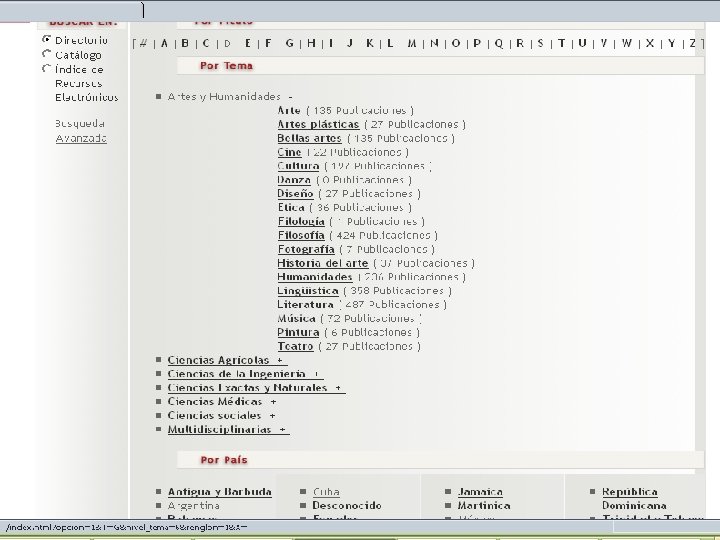This screenshot has height=540, width=720.
Task: Open the Historia del arte link
Action: 323,264
